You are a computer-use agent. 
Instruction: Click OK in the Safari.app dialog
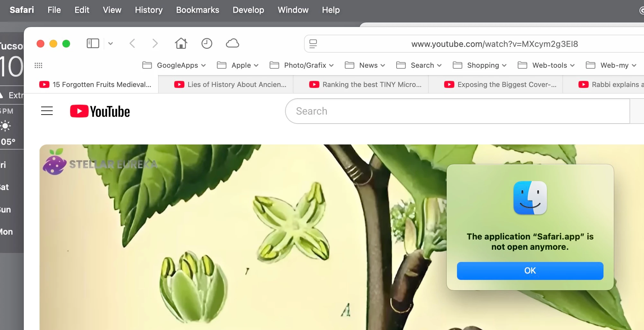[x=530, y=271]
